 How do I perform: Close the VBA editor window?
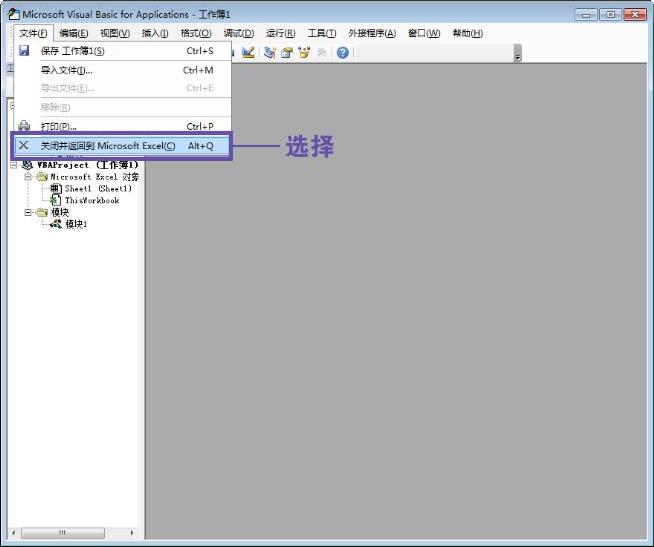point(635,15)
